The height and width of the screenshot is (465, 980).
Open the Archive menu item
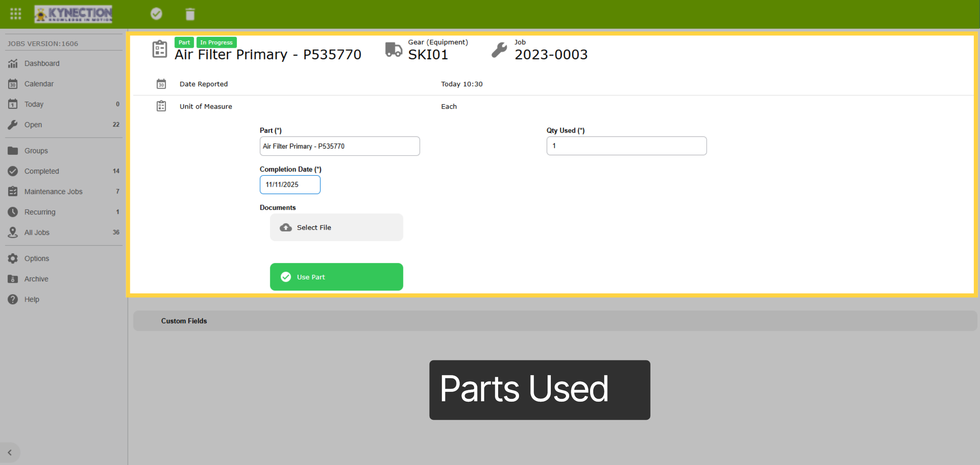pyautogui.click(x=64, y=279)
